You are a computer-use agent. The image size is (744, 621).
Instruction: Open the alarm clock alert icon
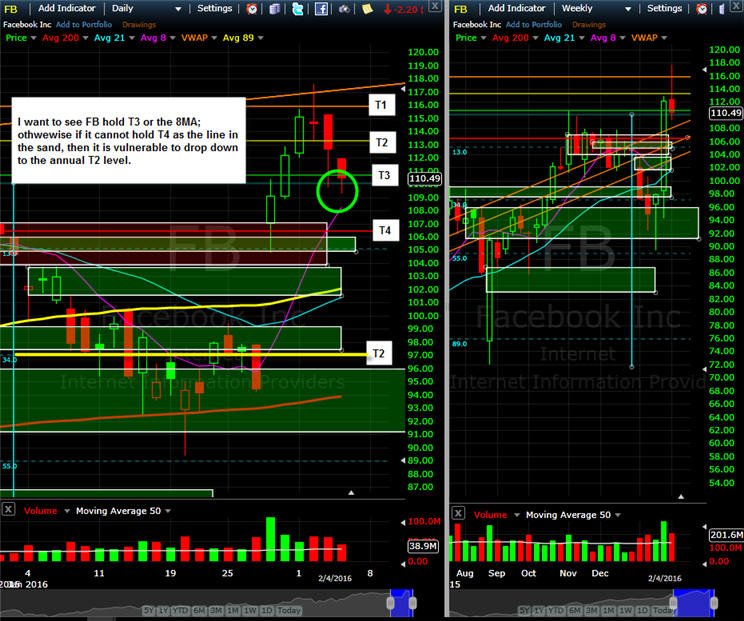[252, 9]
